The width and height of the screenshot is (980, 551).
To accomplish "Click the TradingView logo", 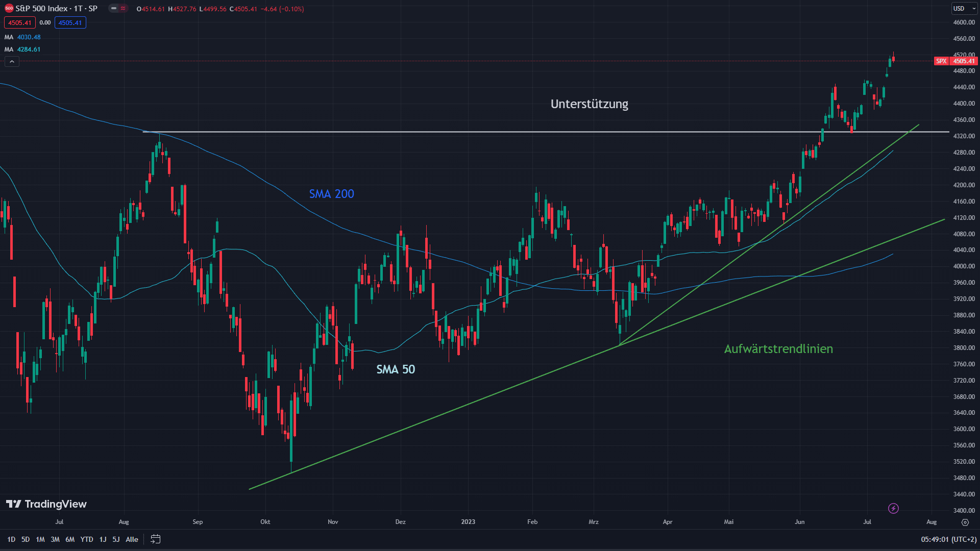I will (x=46, y=504).
